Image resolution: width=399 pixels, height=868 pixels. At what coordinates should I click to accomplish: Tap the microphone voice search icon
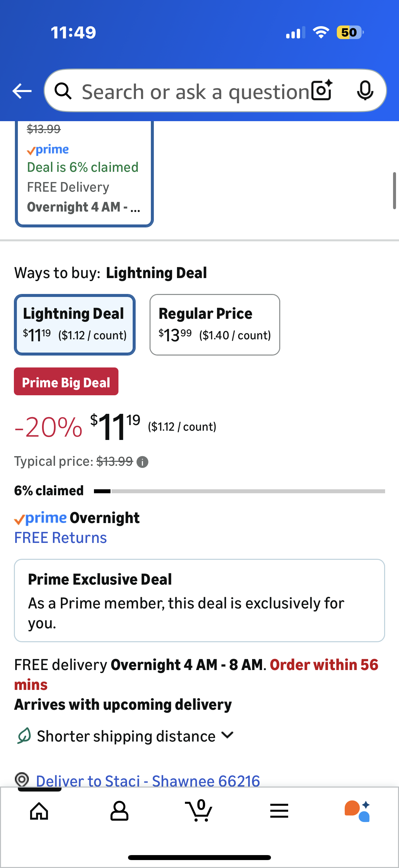coord(365,90)
